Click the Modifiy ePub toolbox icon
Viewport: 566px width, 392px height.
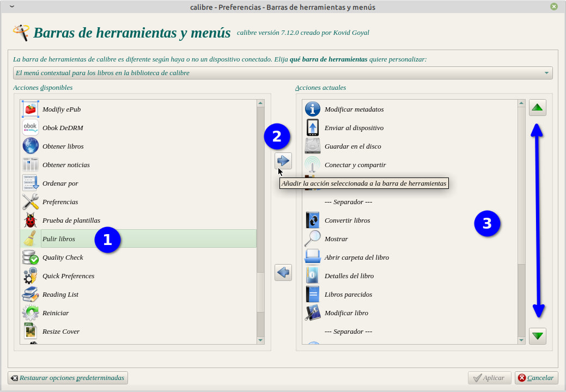[x=31, y=109]
